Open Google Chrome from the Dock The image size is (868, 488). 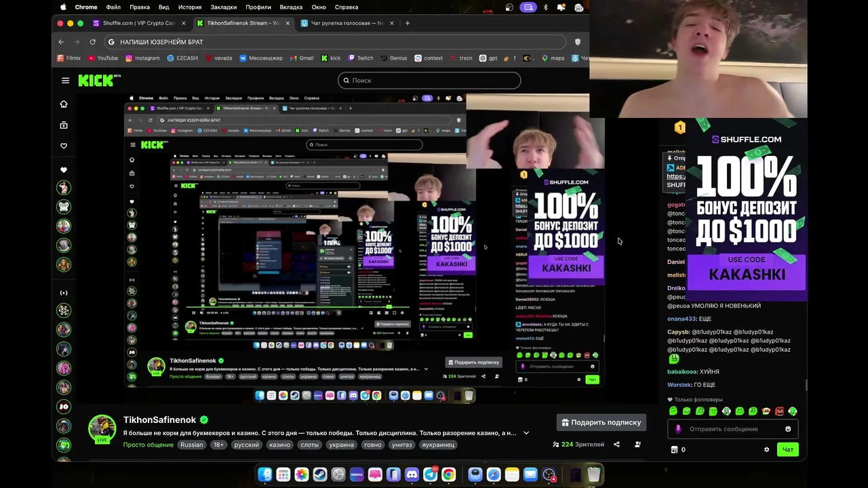tap(448, 475)
